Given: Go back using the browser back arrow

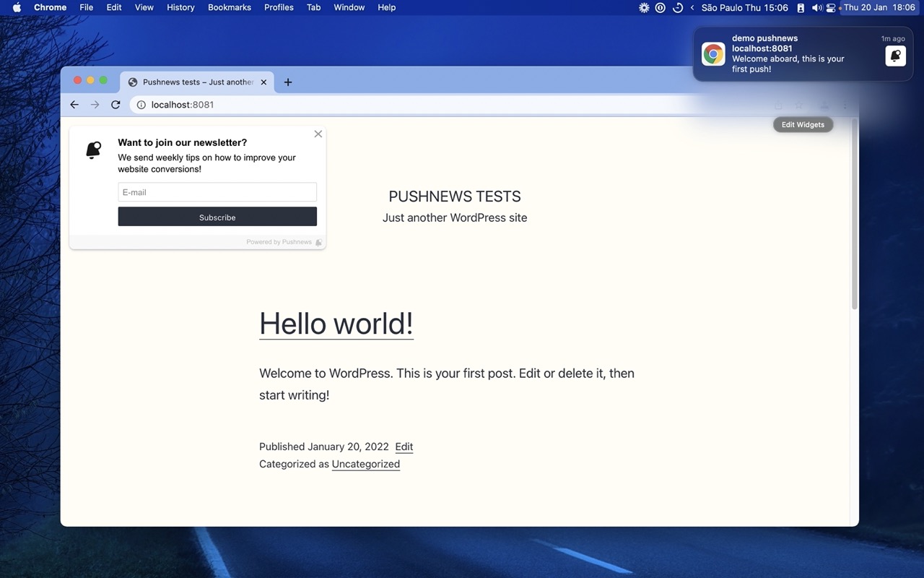Looking at the screenshot, I should coord(74,105).
